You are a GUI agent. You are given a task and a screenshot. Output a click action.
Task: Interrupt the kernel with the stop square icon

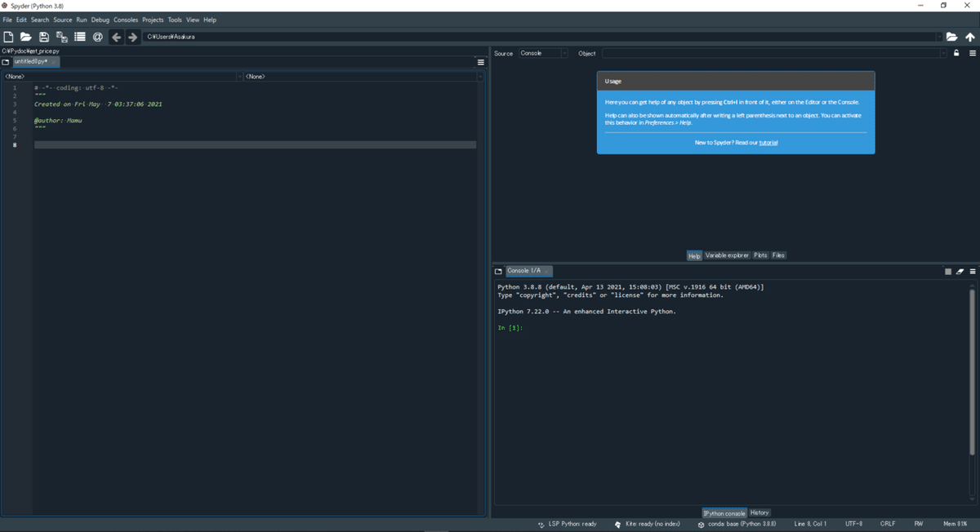coord(948,271)
